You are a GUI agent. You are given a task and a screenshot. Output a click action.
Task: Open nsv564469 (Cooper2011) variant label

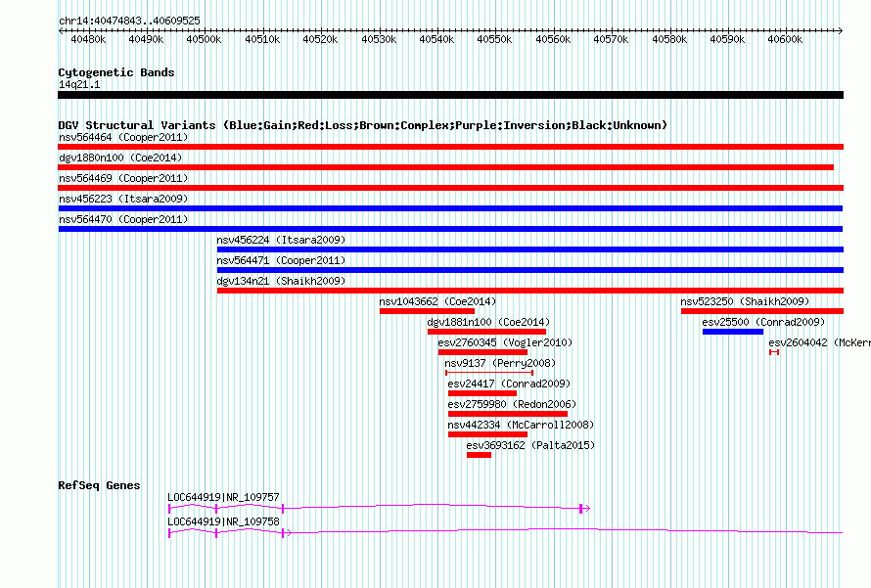(123, 178)
